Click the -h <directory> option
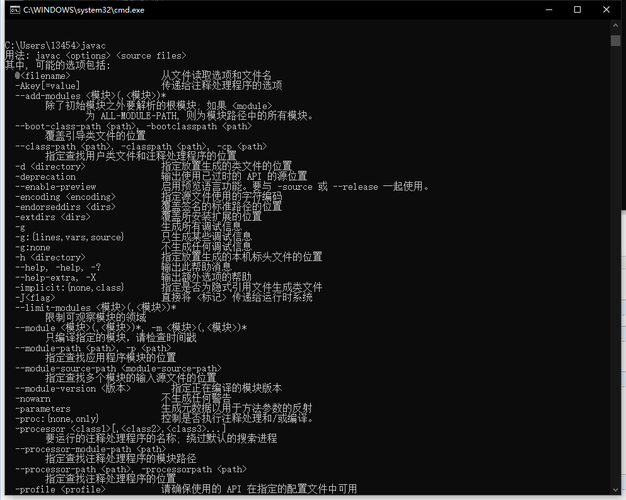Viewport: 626px width, 500px height. (x=50, y=258)
